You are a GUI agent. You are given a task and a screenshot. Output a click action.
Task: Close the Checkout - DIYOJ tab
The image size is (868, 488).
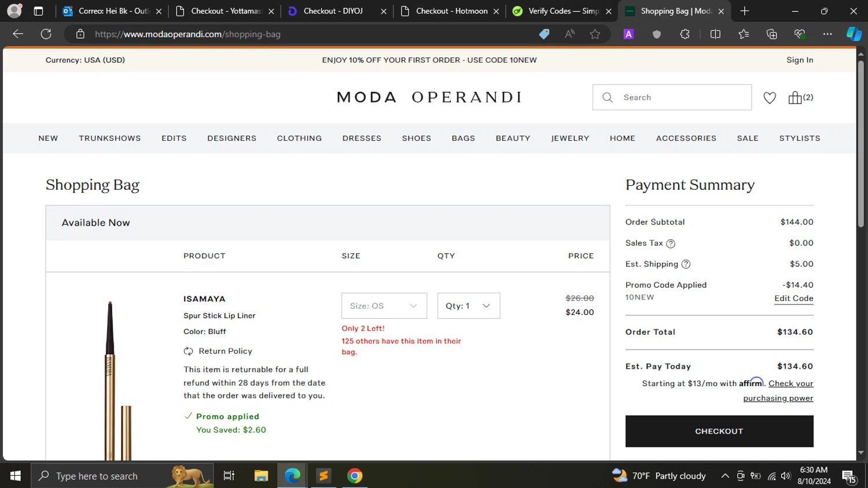pyautogui.click(x=384, y=11)
